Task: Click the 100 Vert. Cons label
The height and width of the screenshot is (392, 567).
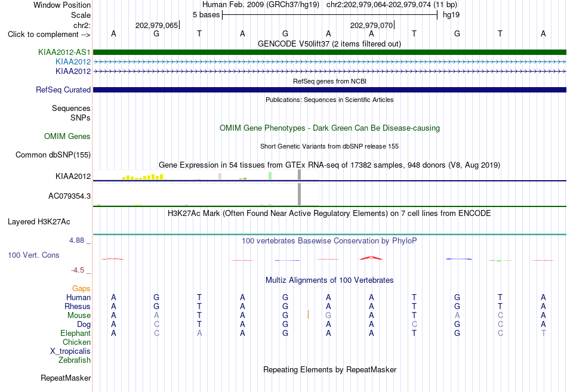Action: click(x=33, y=255)
